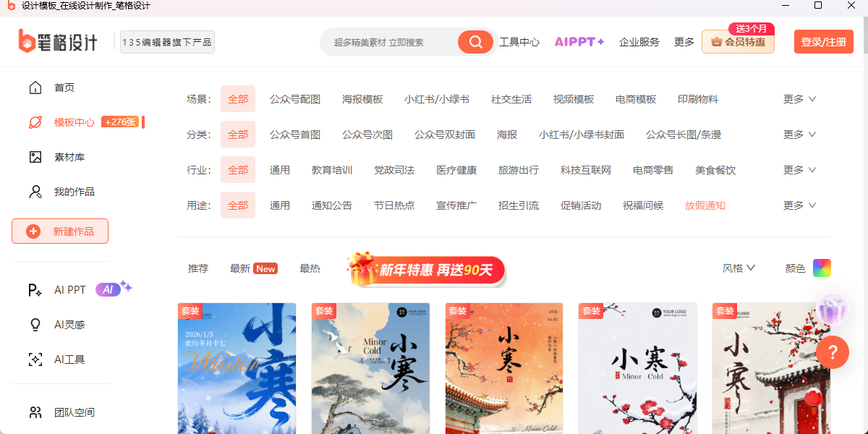Open the floating gift box icon
868x434 pixels.
833,310
